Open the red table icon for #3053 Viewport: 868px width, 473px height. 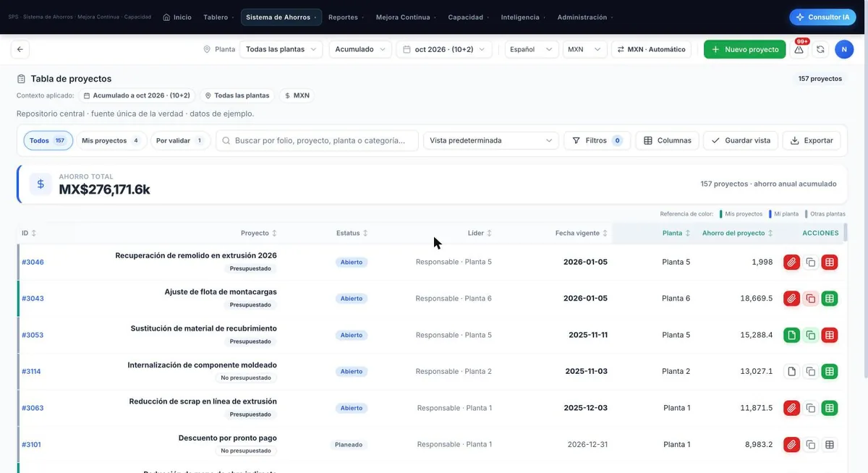point(830,335)
